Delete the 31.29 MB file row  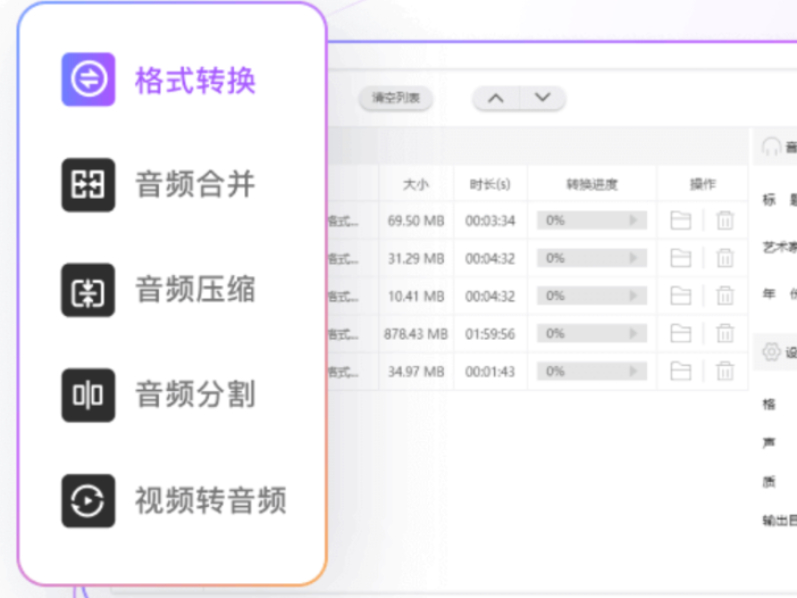click(x=725, y=258)
